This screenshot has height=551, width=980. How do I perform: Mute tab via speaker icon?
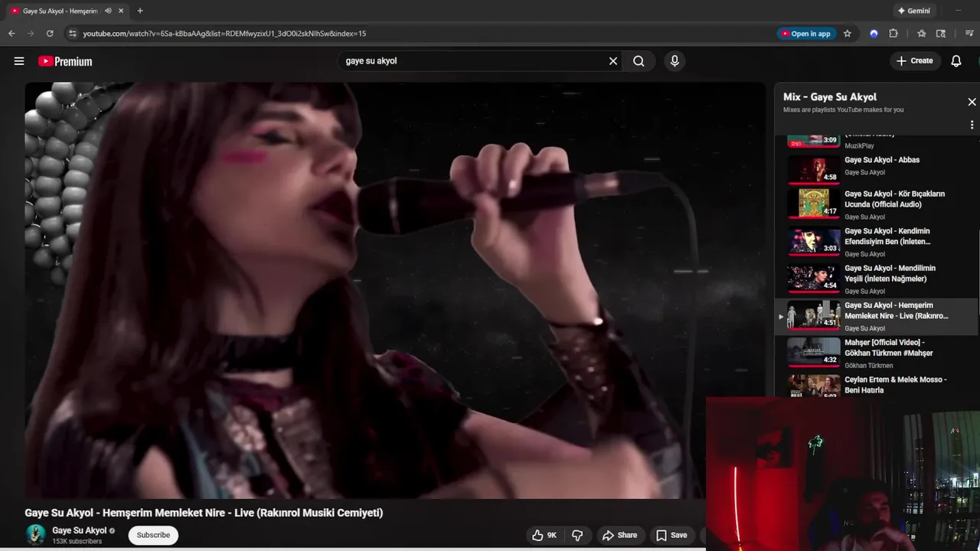[x=108, y=11]
